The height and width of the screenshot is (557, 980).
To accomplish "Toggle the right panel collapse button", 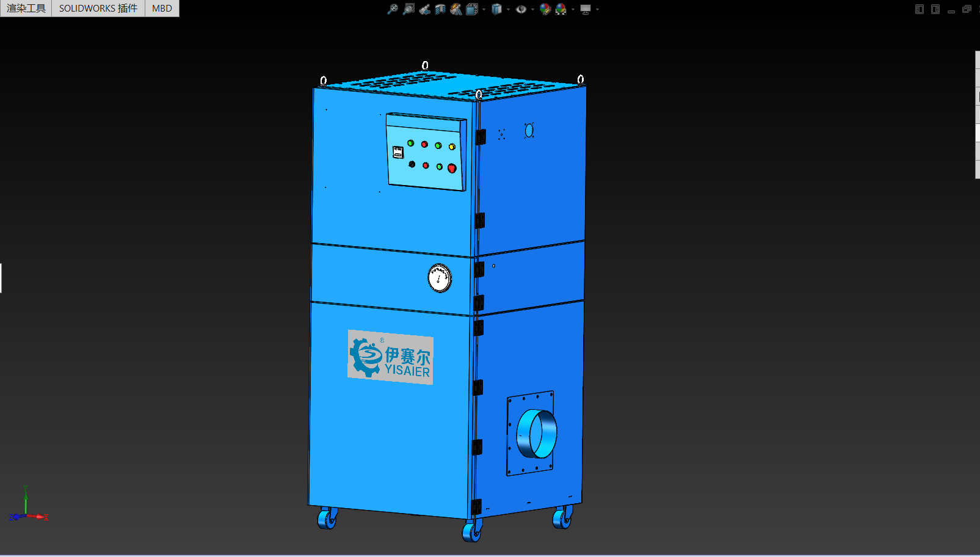I will pos(935,9).
